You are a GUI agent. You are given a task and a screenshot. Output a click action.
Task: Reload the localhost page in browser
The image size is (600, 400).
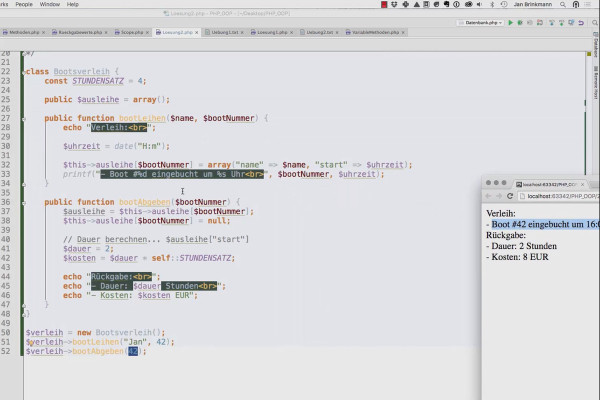pos(510,196)
